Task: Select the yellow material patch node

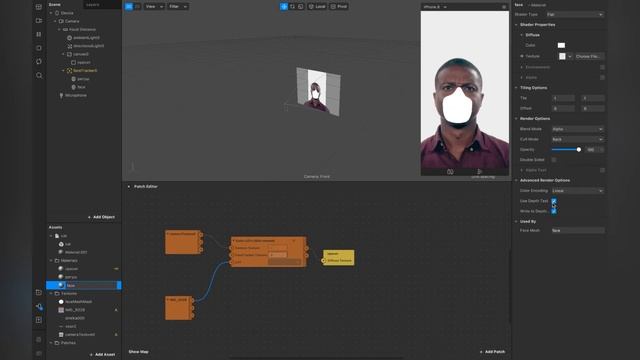Action: pos(338,258)
